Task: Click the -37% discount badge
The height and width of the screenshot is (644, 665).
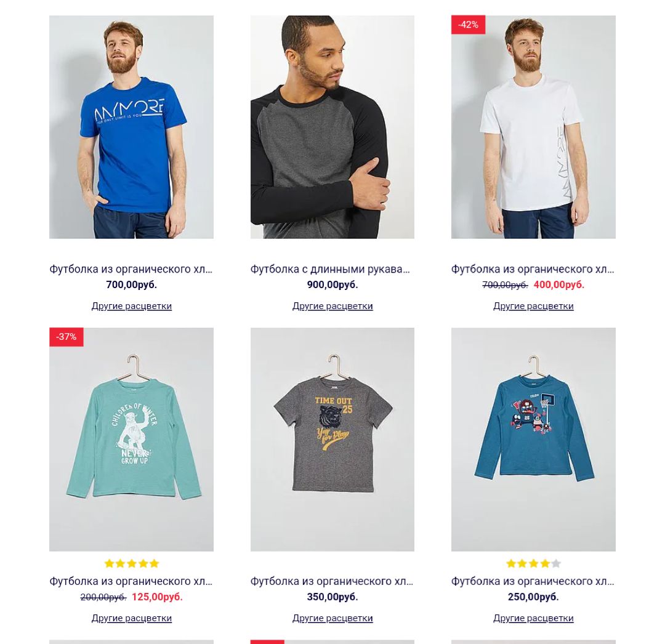Action: click(66, 337)
